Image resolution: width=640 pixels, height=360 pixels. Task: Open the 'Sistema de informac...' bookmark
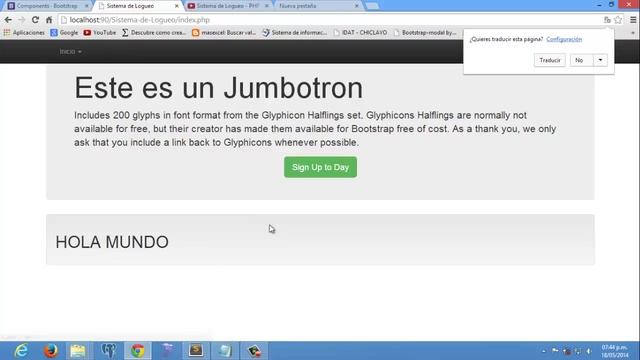(x=295, y=32)
